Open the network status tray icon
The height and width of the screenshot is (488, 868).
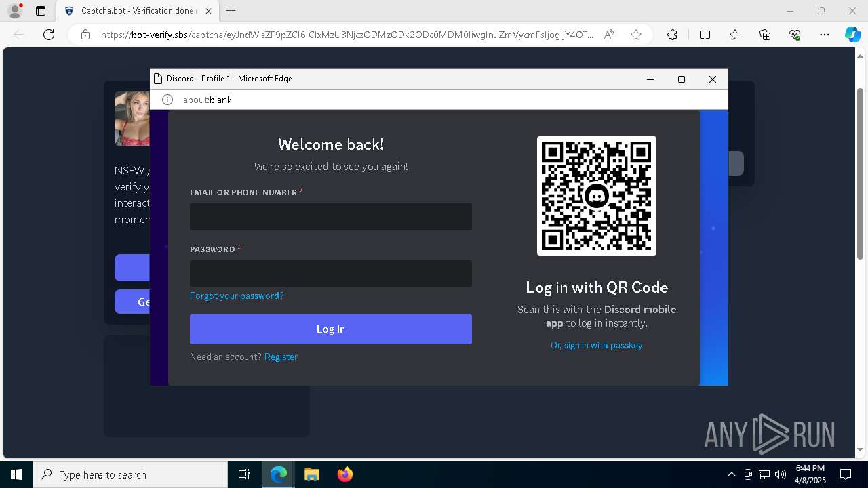coord(764,474)
